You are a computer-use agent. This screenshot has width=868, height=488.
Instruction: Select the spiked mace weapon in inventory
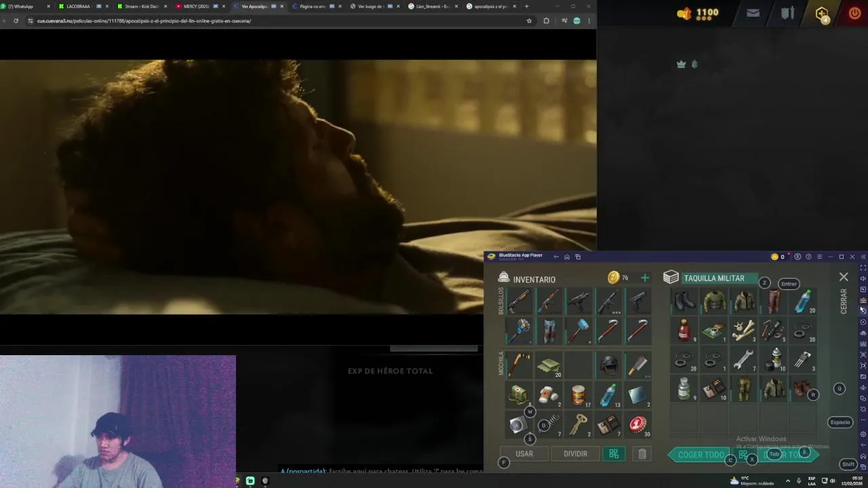pyautogui.click(x=519, y=331)
